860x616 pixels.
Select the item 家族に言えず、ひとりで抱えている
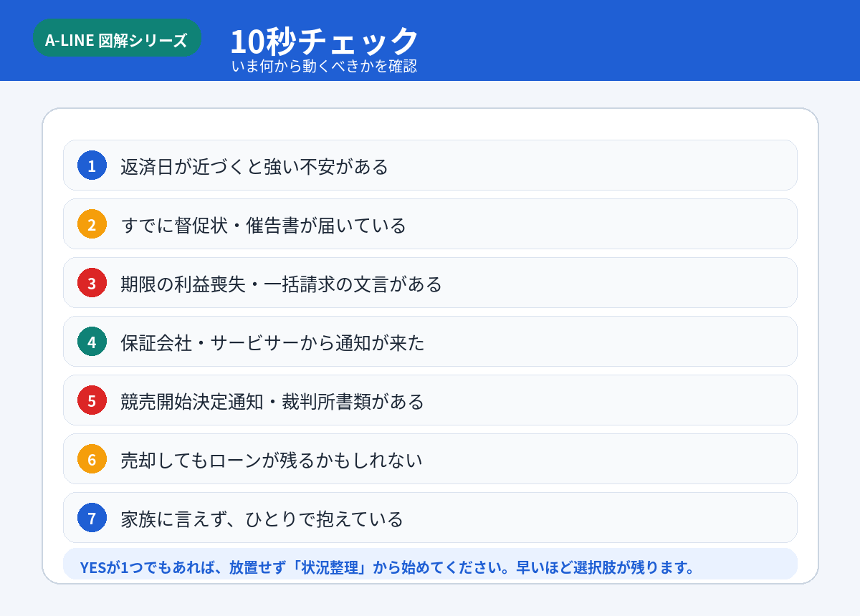coord(430,518)
